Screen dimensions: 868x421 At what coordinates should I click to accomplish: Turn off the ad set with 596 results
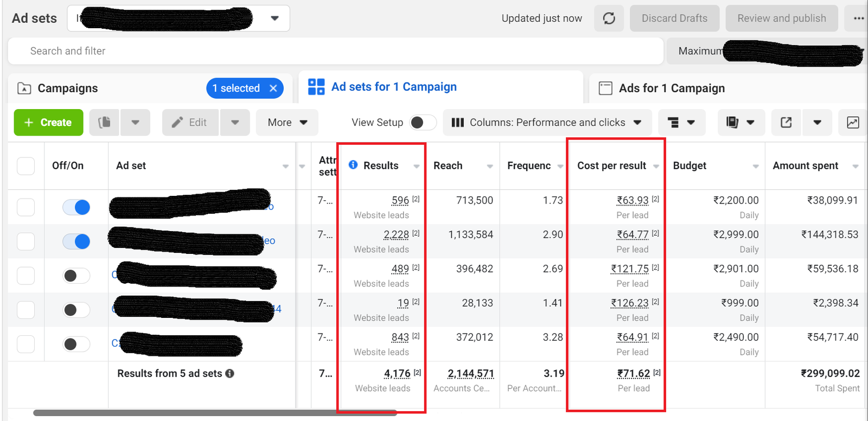pos(76,207)
